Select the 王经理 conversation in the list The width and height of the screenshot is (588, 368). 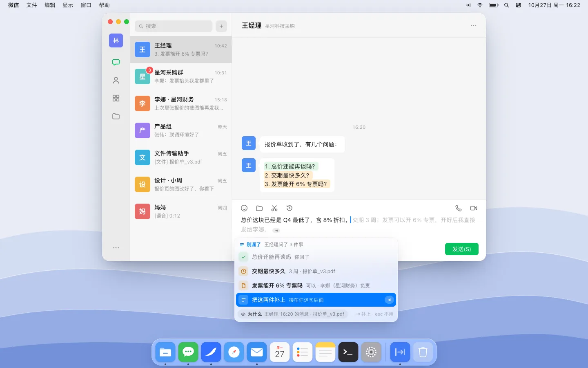(x=181, y=49)
